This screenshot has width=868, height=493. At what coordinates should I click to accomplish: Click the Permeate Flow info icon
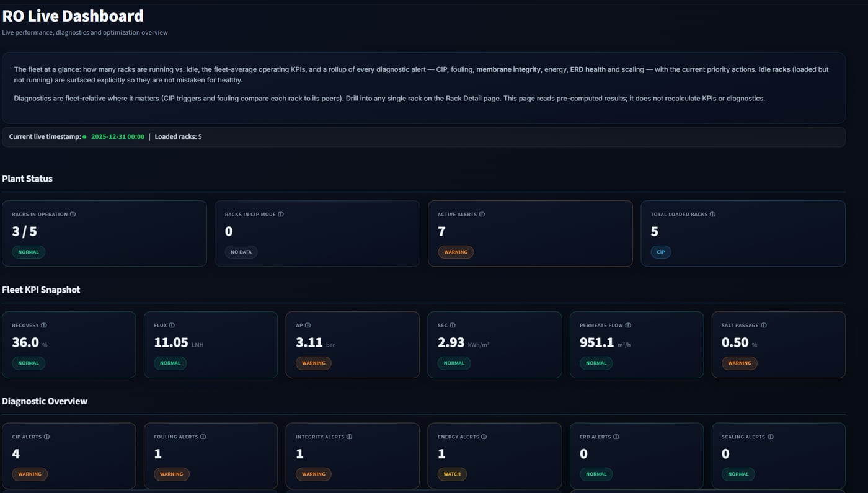[x=628, y=326]
